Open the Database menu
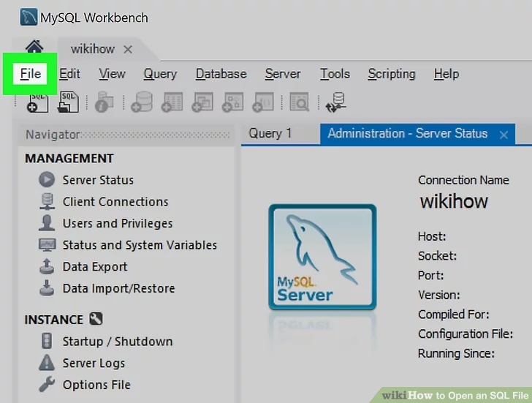The width and height of the screenshot is (532, 403). click(221, 74)
